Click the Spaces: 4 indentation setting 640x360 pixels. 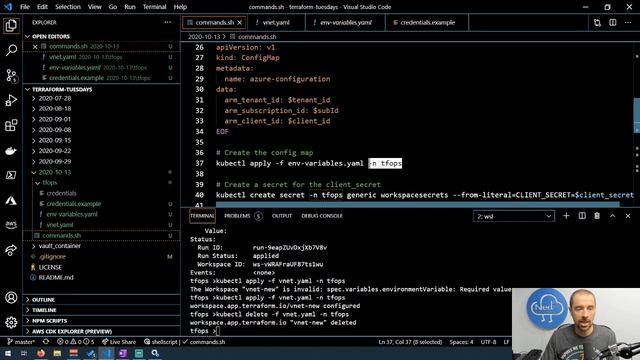point(461,342)
